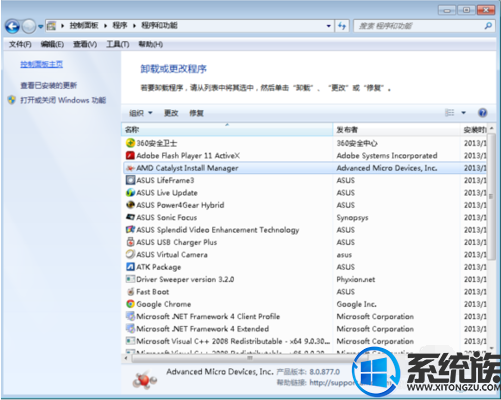Click the ATK Package icon
This screenshot has width=501, height=400.
tap(130, 267)
